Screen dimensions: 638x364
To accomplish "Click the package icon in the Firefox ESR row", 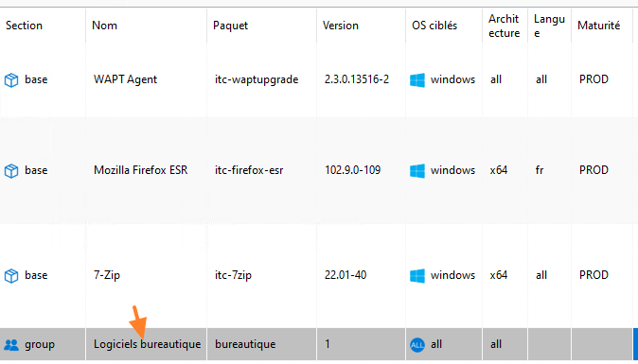I will click(x=11, y=170).
